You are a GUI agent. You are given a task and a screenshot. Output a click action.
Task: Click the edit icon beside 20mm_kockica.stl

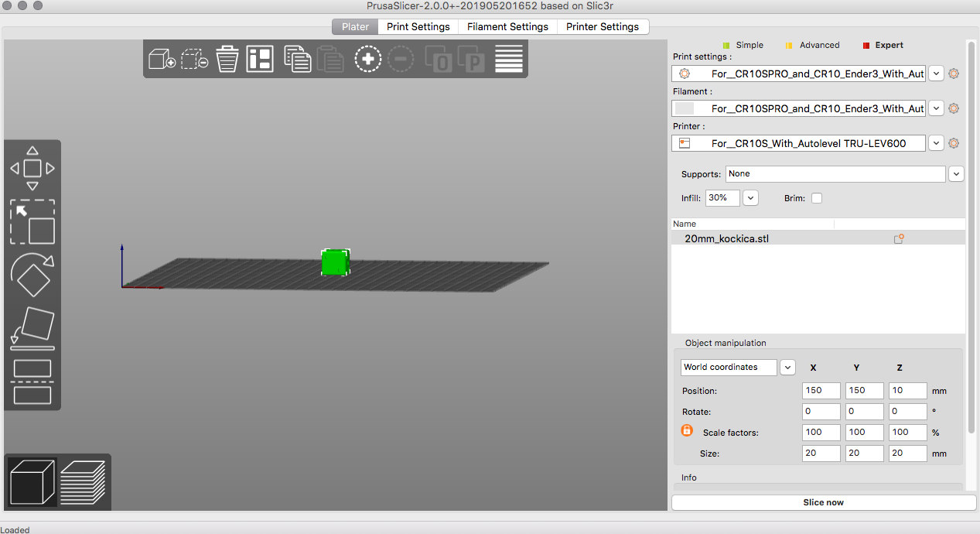(x=899, y=239)
